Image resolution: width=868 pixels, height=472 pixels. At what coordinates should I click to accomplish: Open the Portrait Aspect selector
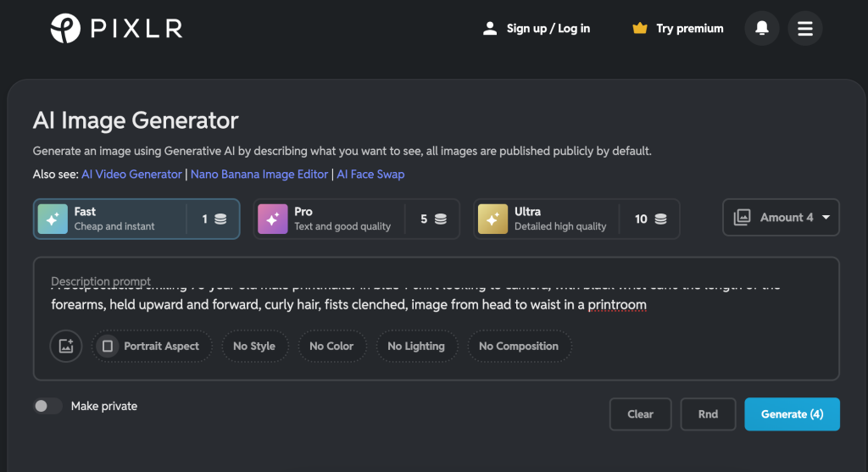152,346
